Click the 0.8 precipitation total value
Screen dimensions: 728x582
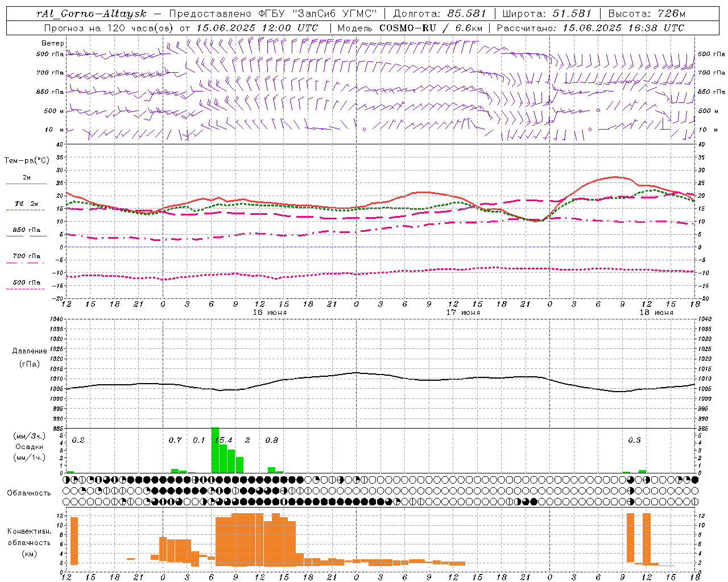272,440
